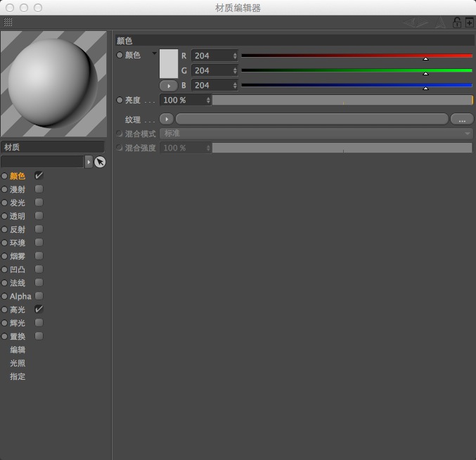Image resolution: width=476 pixels, height=460 pixels.
Task: Enable the 漫射 channel checkbox
Action: point(39,189)
